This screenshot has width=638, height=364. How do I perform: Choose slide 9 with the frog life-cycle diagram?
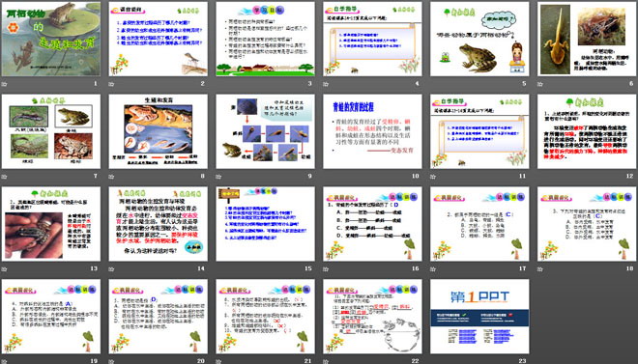(265, 131)
